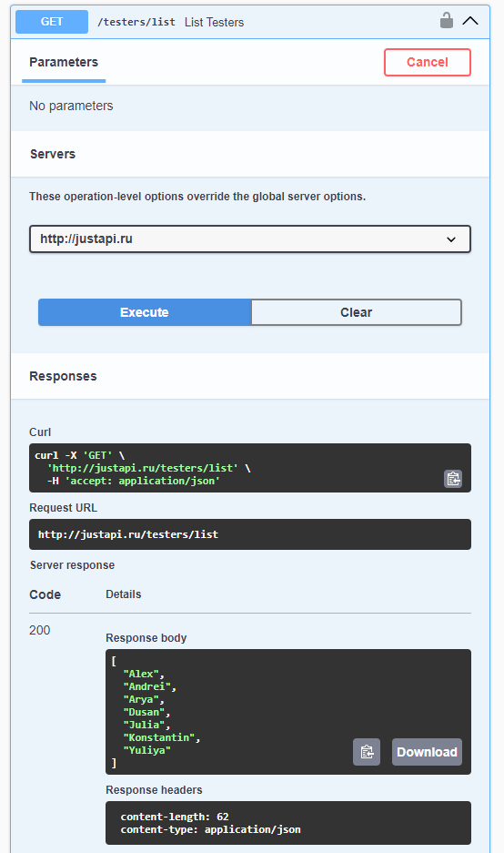The width and height of the screenshot is (504, 853).
Task: Click the Code column header
Action: coord(45,594)
